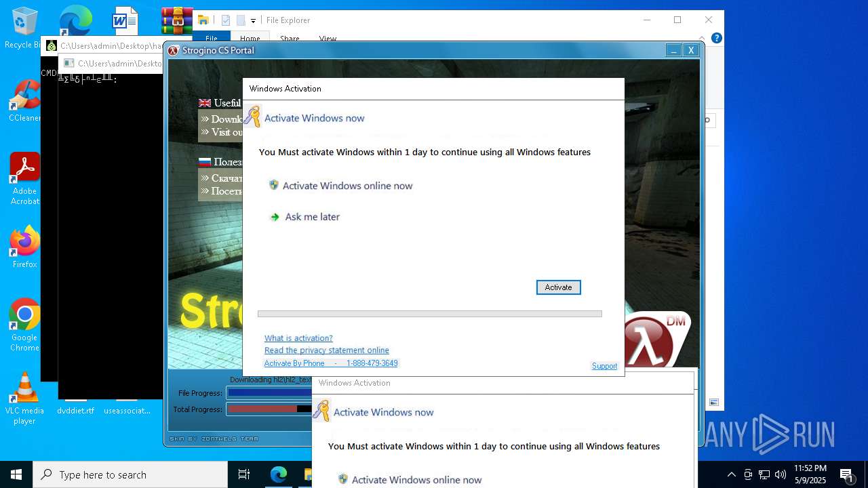Launch Firefox from the desktop
868x488 pixels.
[24, 247]
